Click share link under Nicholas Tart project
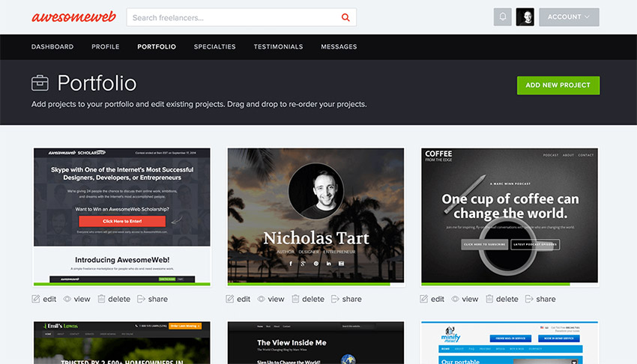 351,299
